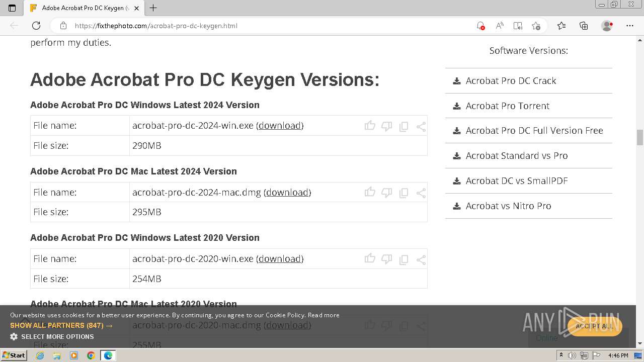Share the acrobat-pro-dc-2020-win.exe entry

click(x=421, y=259)
